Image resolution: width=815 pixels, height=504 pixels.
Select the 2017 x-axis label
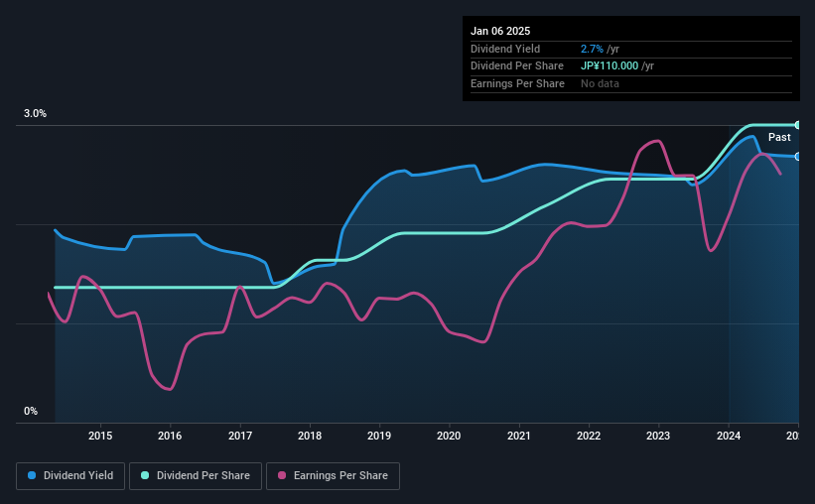240,436
